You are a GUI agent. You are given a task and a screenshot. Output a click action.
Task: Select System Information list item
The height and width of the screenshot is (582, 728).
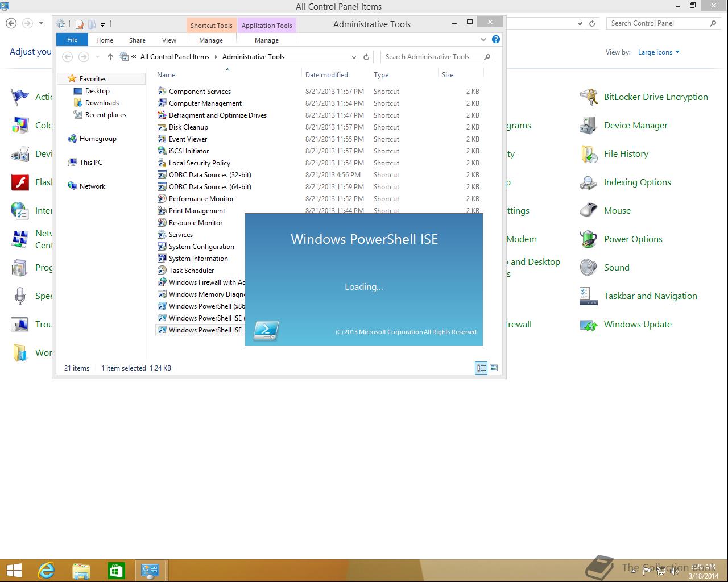tap(198, 259)
